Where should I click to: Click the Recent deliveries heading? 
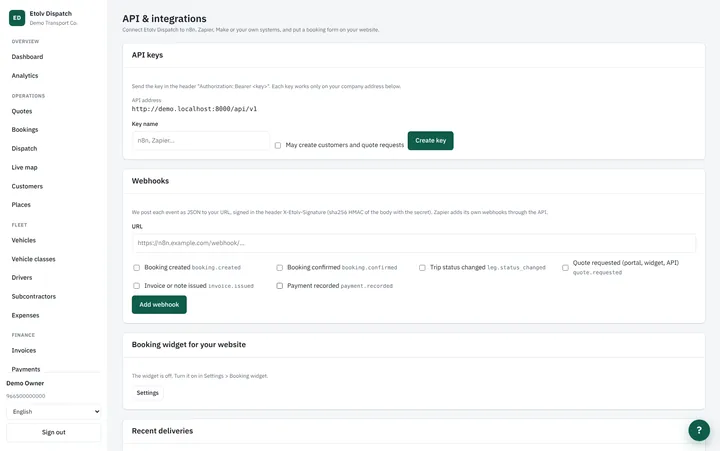coord(162,431)
